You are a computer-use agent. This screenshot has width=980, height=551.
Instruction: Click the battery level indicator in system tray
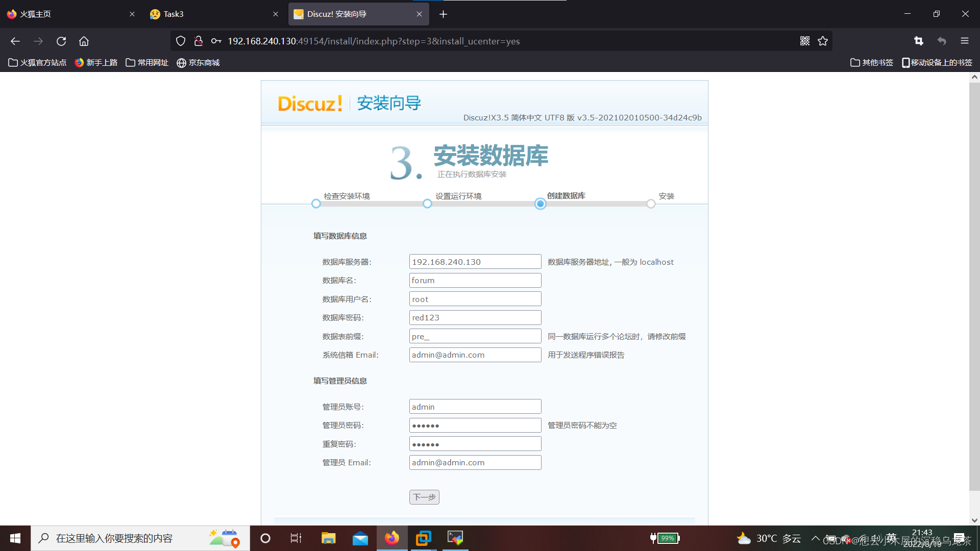pos(663,538)
